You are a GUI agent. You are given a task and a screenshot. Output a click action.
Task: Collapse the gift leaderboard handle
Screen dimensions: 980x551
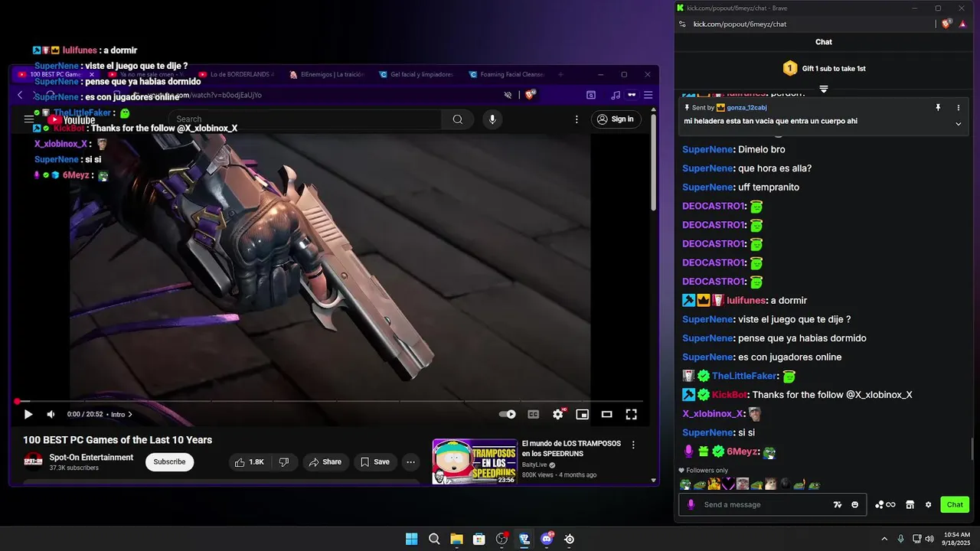824,89
